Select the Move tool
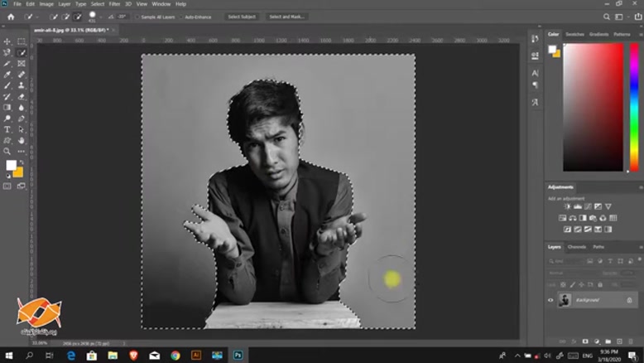This screenshot has height=363, width=644. click(7, 41)
